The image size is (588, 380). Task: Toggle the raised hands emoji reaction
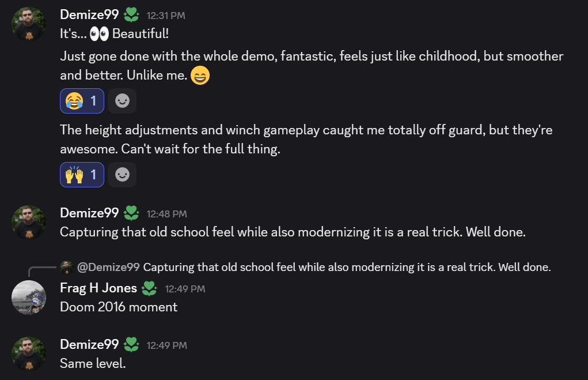(82, 175)
